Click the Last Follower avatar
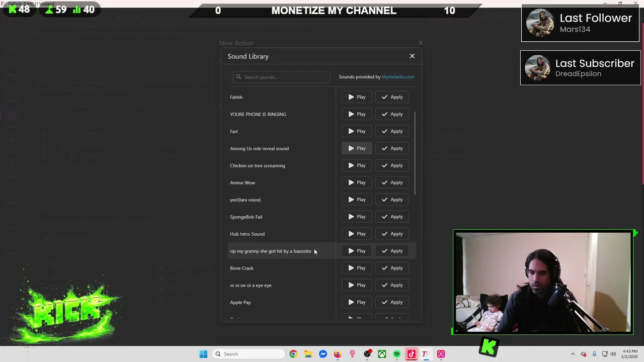Screen dimensions: 644x362 (x=540, y=23)
